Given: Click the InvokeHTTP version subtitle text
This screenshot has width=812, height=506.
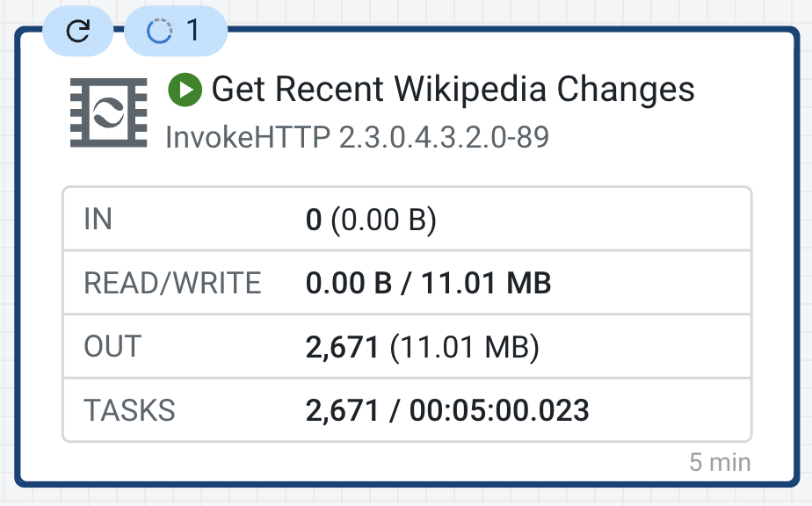Looking at the screenshot, I should point(357,138).
